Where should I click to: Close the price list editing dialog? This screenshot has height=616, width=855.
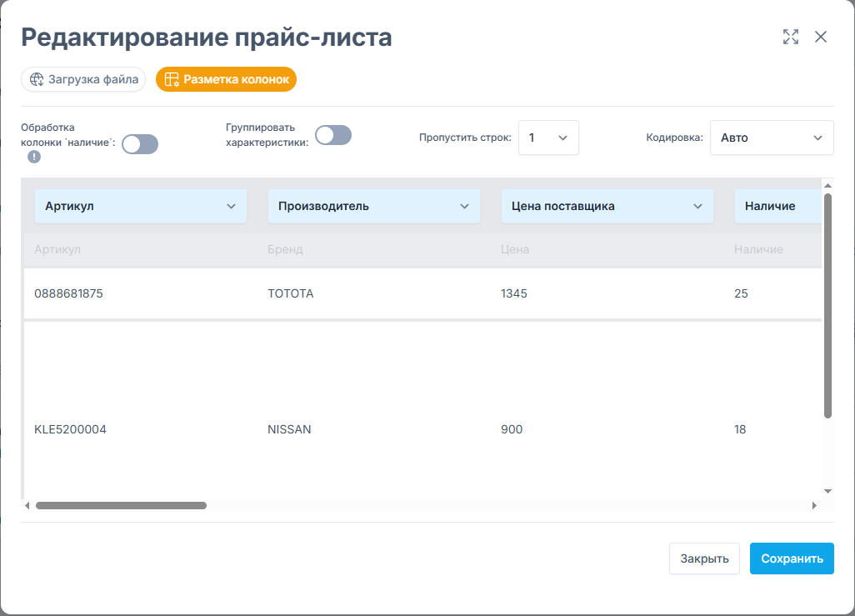point(821,37)
